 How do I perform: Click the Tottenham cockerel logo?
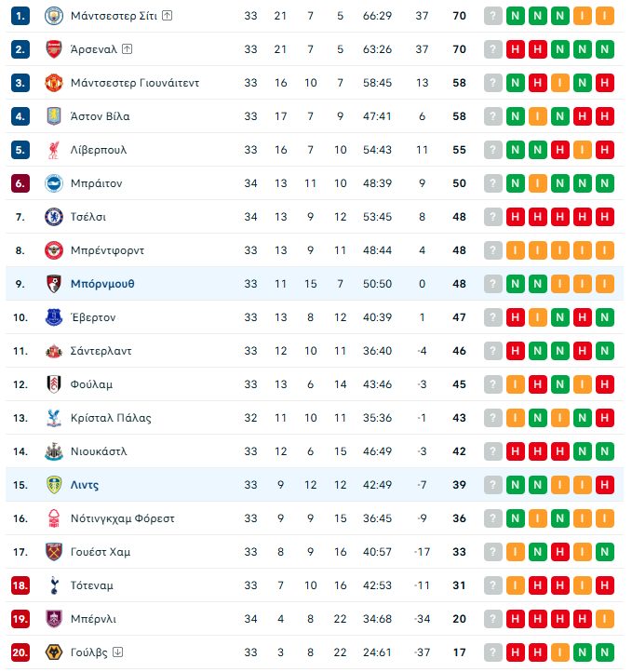point(53,585)
